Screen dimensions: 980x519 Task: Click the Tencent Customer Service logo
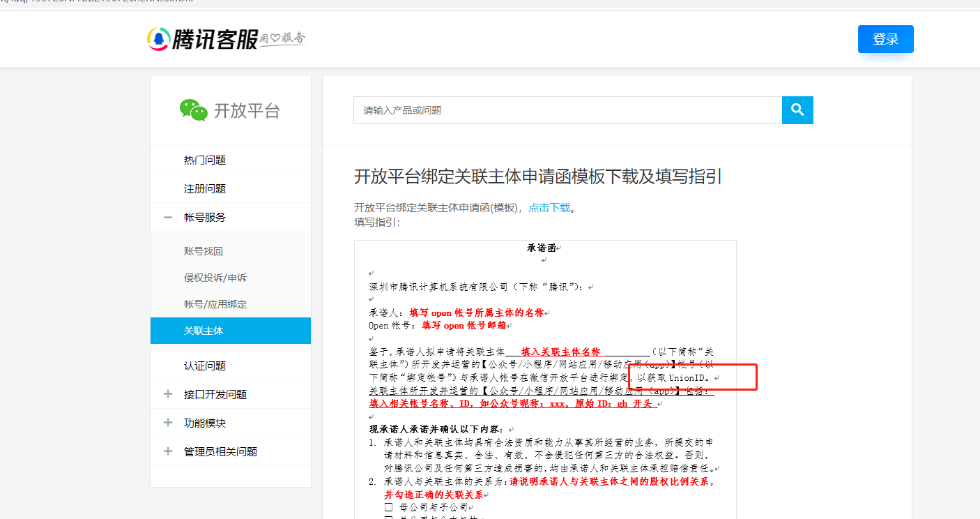203,39
